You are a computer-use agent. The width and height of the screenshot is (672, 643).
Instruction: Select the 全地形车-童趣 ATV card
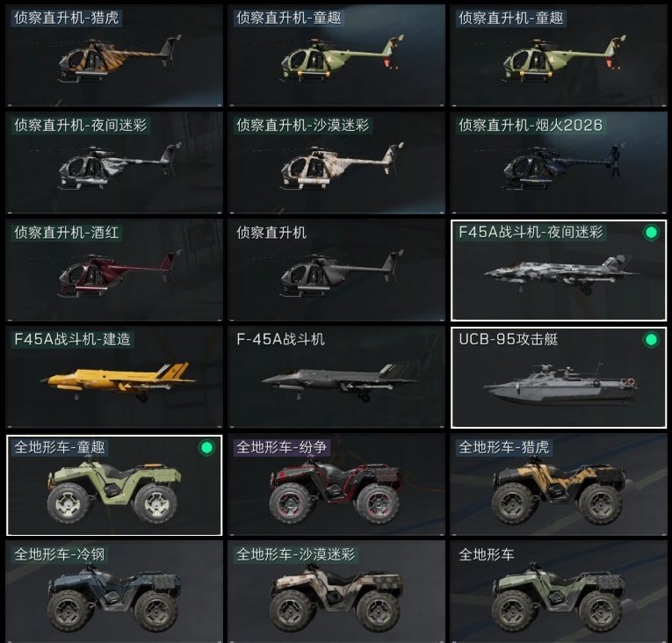pos(114,485)
